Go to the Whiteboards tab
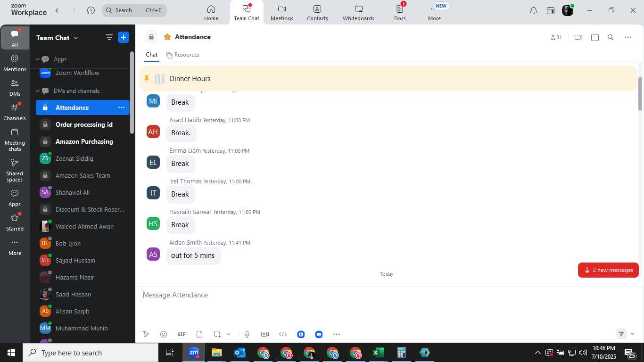Viewport: 644px width, 362px height. tap(358, 13)
